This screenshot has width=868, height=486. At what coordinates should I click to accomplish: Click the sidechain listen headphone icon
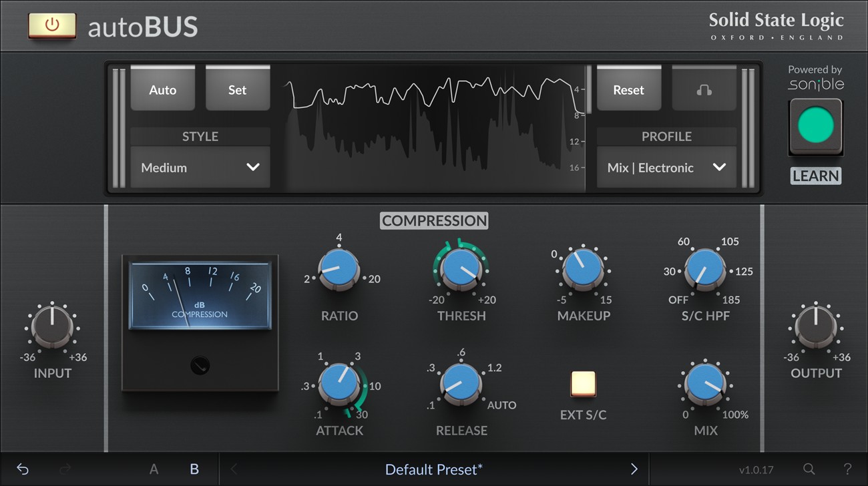point(705,89)
